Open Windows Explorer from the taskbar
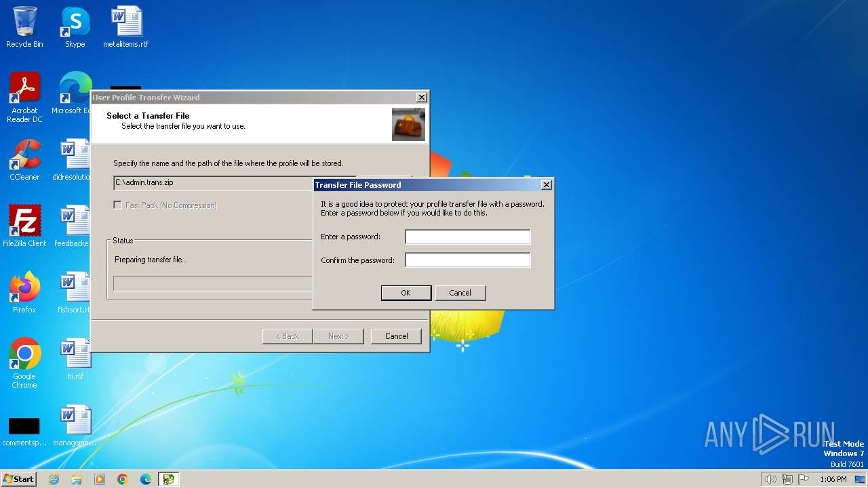The width and height of the screenshot is (868, 488). coord(77,479)
